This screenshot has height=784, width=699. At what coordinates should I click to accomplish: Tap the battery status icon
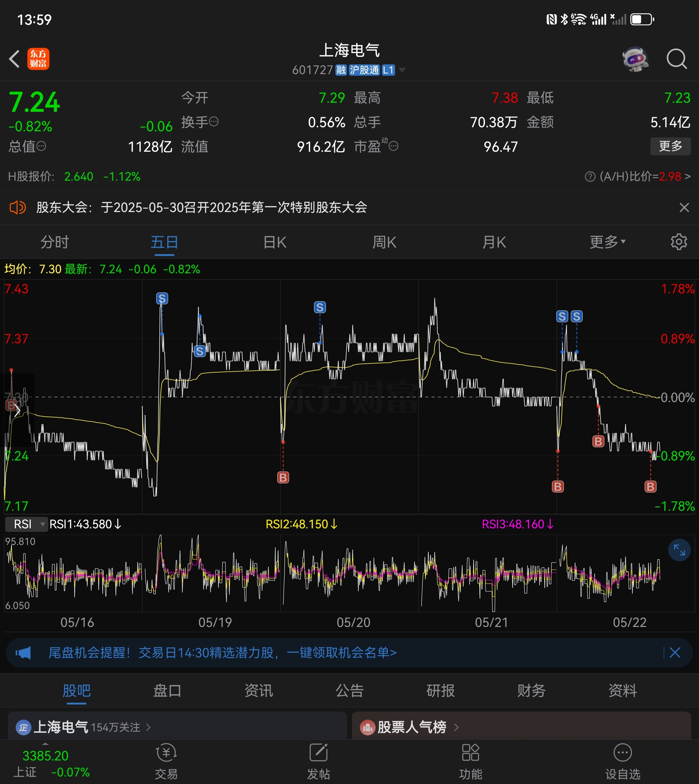coord(642,19)
